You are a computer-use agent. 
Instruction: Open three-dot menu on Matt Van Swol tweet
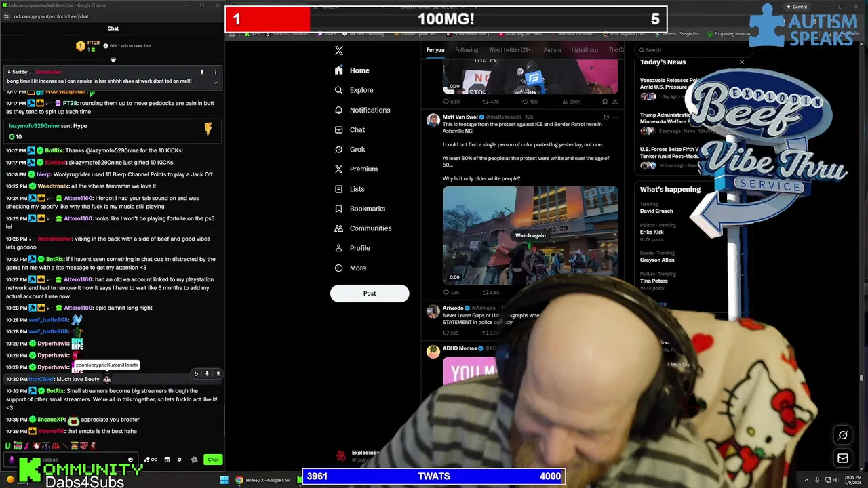(x=615, y=117)
